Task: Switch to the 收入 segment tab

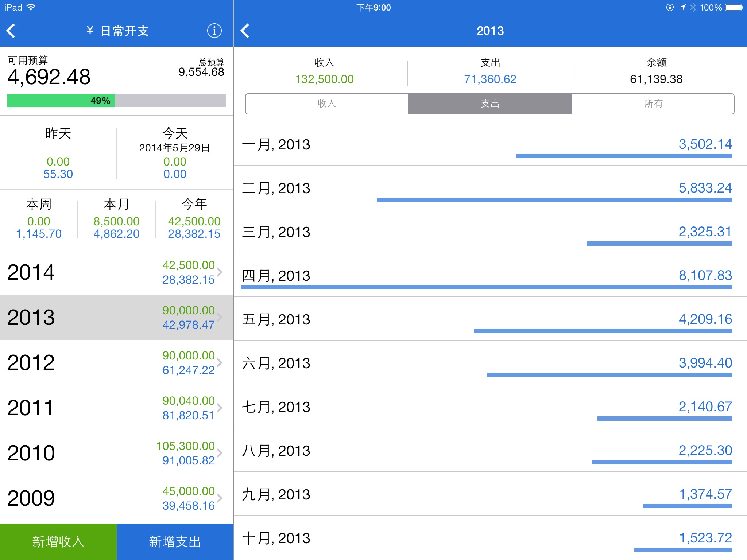Action: (326, 104)
